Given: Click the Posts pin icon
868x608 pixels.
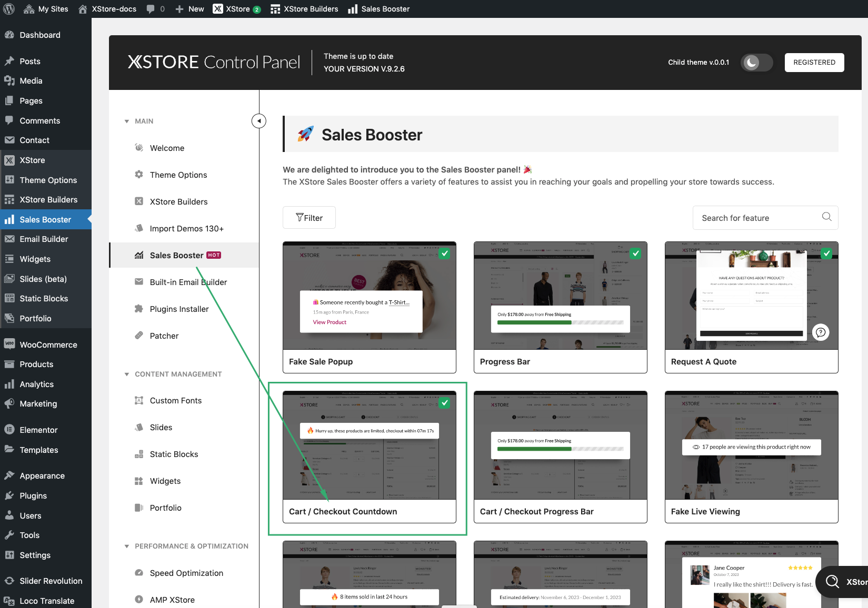Looking at the screenshot, I should 9,61.
